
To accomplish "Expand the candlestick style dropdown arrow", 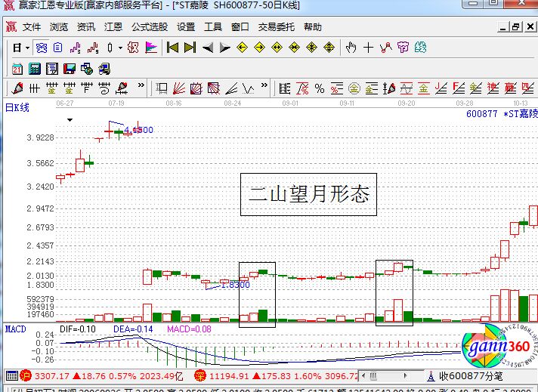I will pyautogui.click(x=121, y=48).
